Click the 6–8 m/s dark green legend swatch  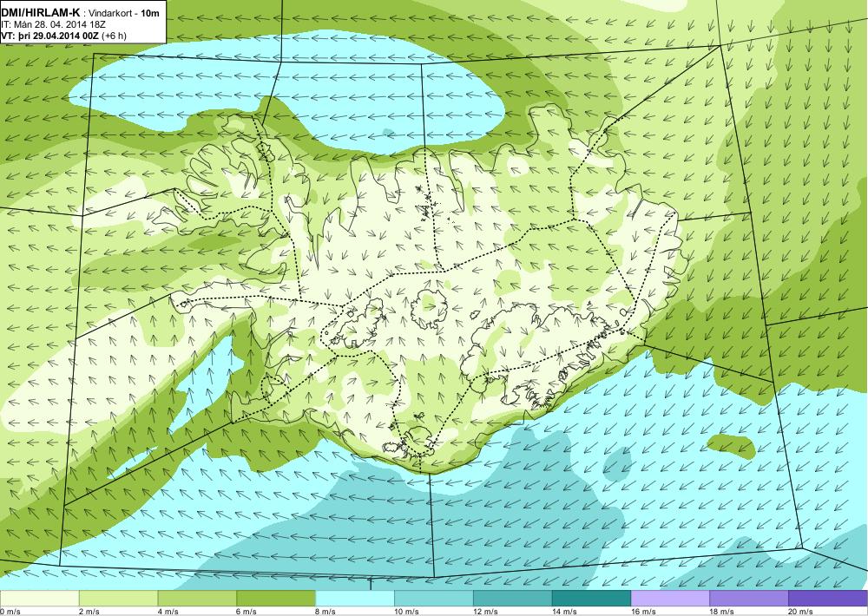pyautogui.click(x=276, y=599)
